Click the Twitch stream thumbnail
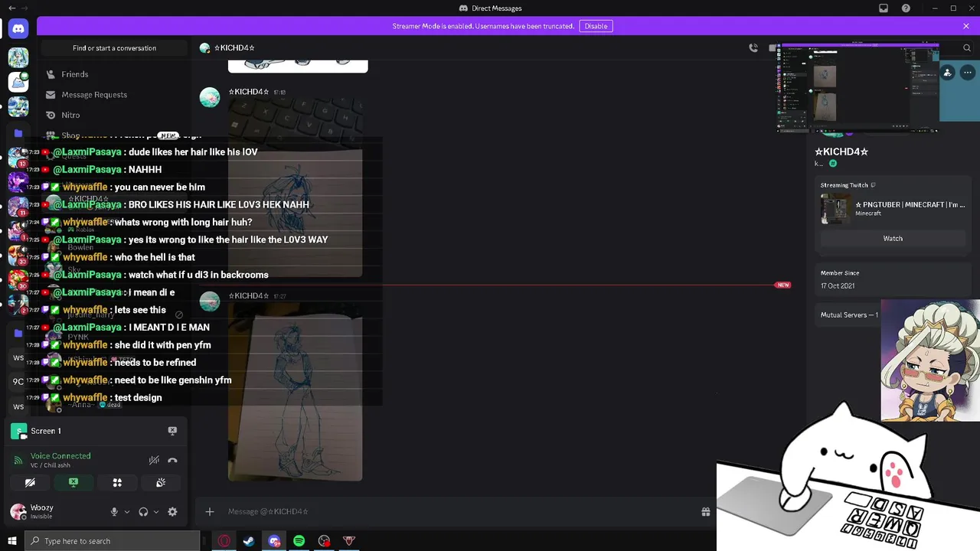Viewport: 980px width, 551px height. click(835, 208)
